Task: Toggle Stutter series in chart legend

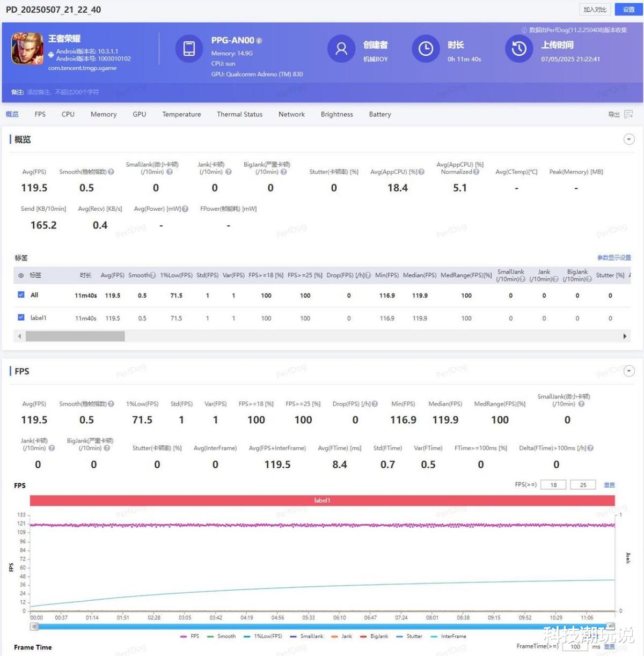Action: 409,636
